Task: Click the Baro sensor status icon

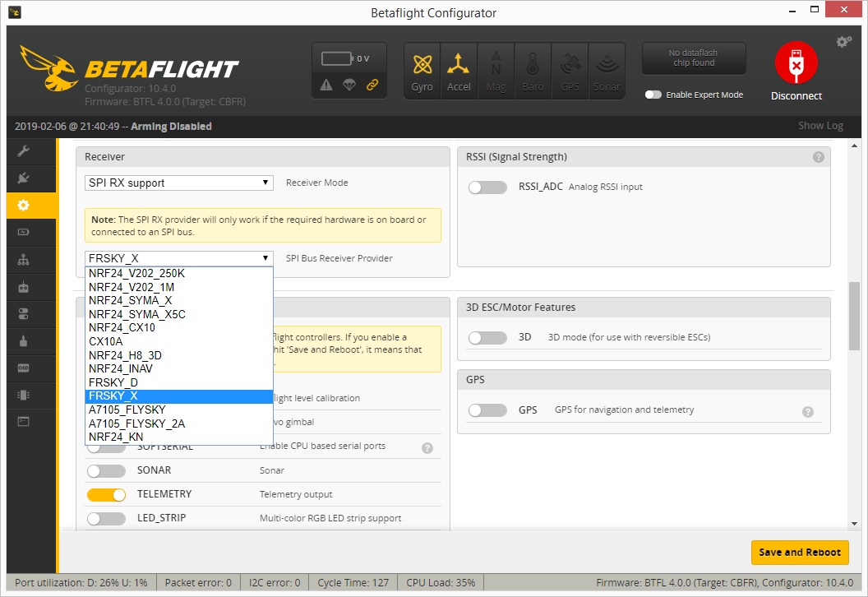Action: pos(533,72)
